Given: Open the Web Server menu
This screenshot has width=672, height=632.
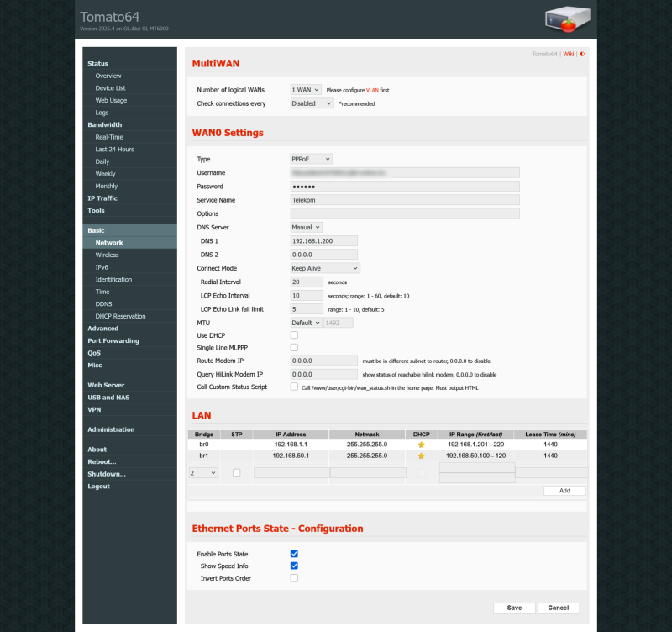Looking at the screenshot, I should (106, 386).
